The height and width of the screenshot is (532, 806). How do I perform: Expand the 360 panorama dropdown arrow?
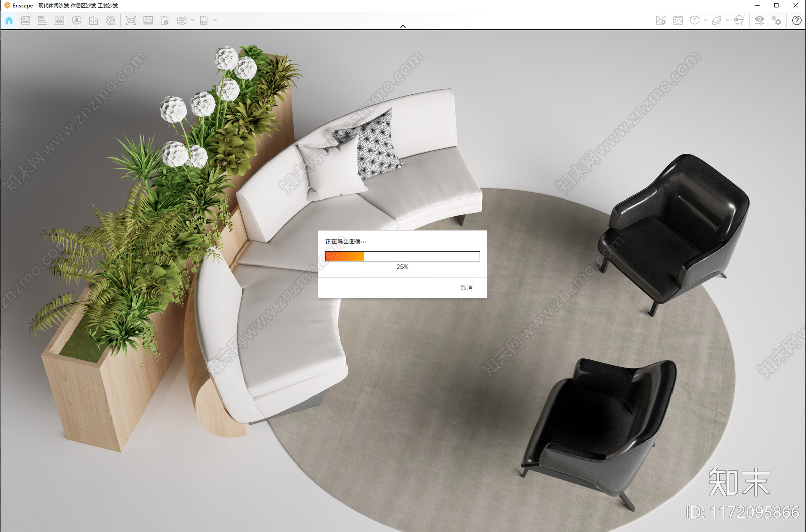pos(192,20)
